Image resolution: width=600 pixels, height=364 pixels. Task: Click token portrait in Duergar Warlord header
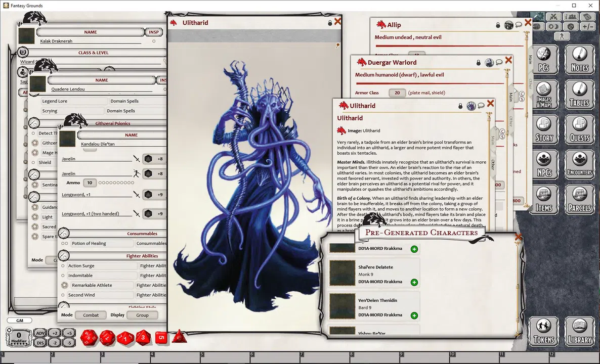[x=489, y=62]
